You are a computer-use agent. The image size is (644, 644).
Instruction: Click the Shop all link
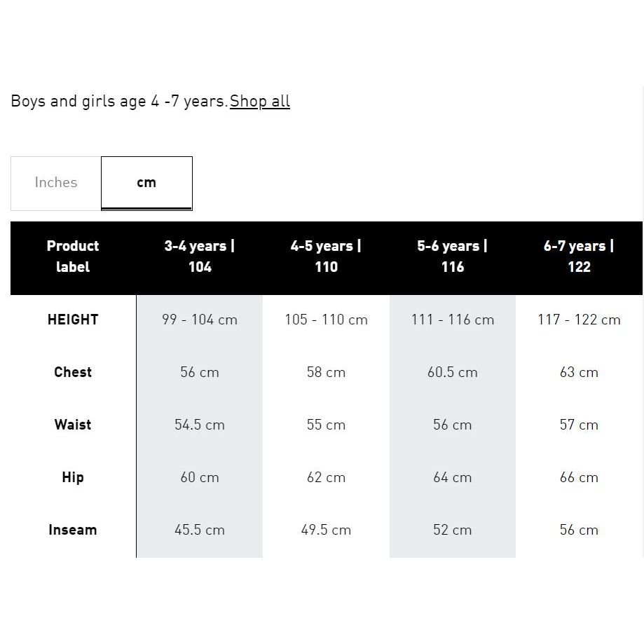[x=259, y=101]
